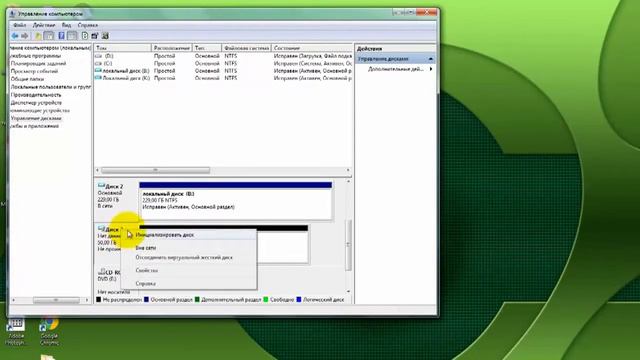Click the Back arrow in the toolbar
Image resolution: width=640 pixels, height=360 pixels.
point(15,36)
